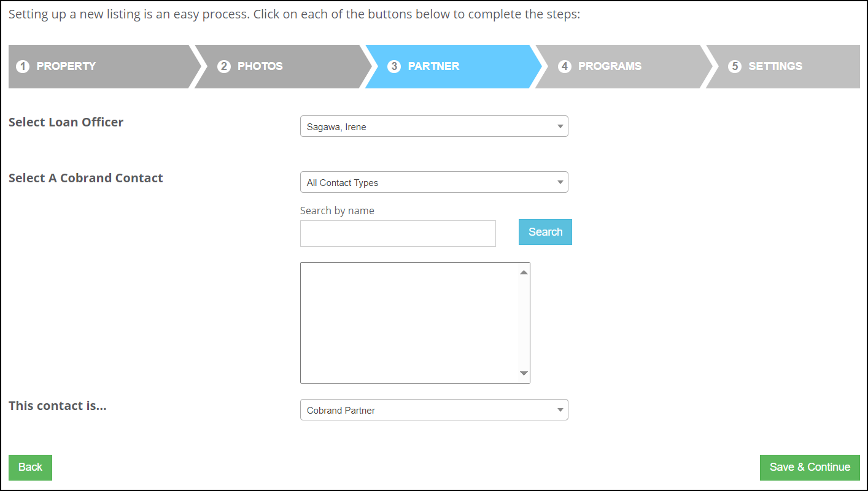Click the step 2 number circle icon

click(x=224, y=66)
